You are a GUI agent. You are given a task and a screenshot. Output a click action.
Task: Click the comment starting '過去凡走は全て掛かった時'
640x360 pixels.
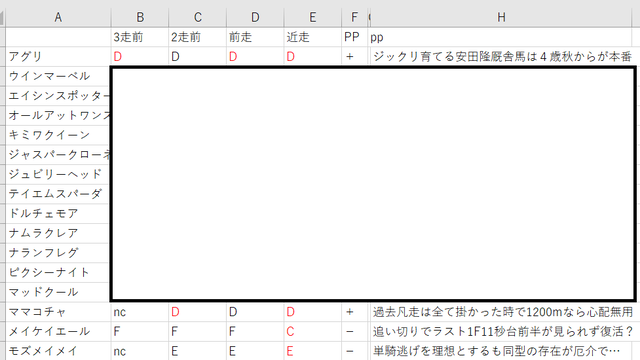(x=502, y=312)
